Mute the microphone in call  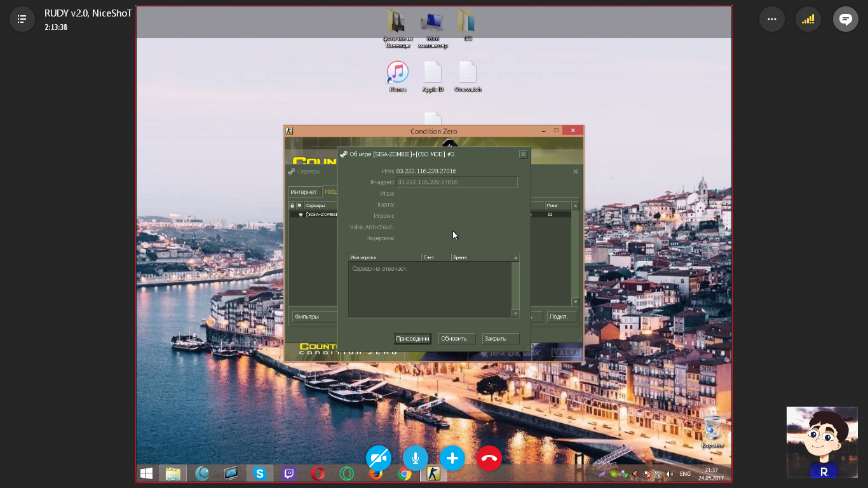point(416,458)
